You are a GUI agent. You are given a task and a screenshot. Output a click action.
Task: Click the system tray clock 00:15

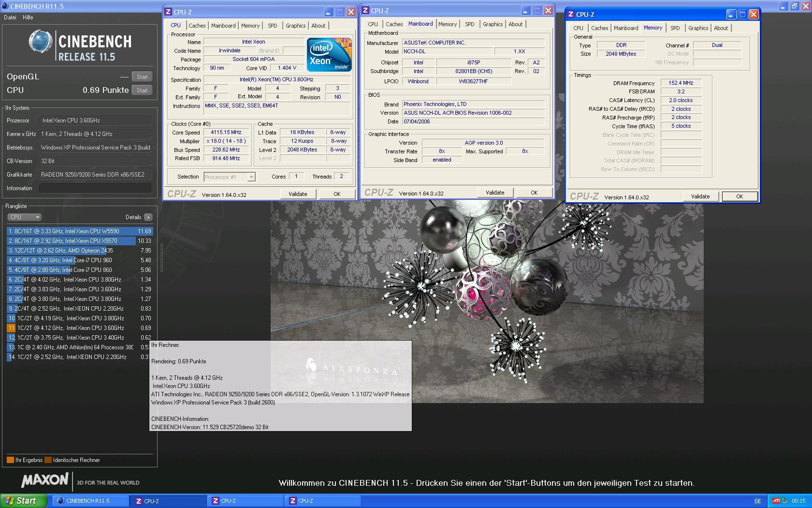point(798,501)
